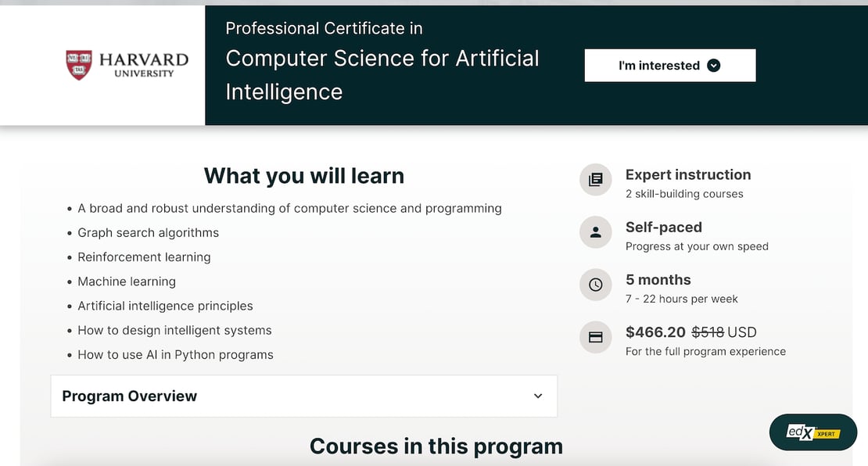Viewport: 868px width, 466px height.
Task: Click the Graph search algorithms bullet
Action: 148,233
